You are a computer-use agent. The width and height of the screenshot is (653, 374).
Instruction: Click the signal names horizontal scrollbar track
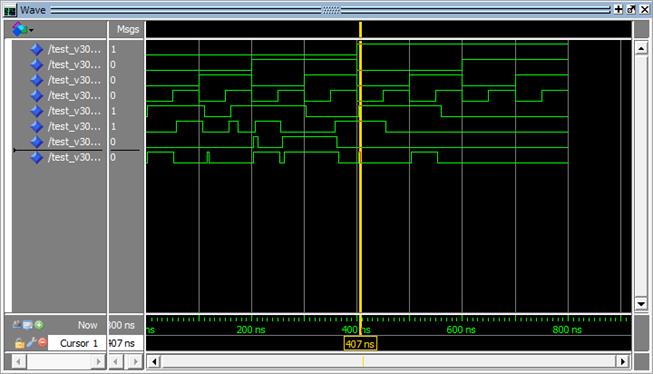(x=59, y=362)
